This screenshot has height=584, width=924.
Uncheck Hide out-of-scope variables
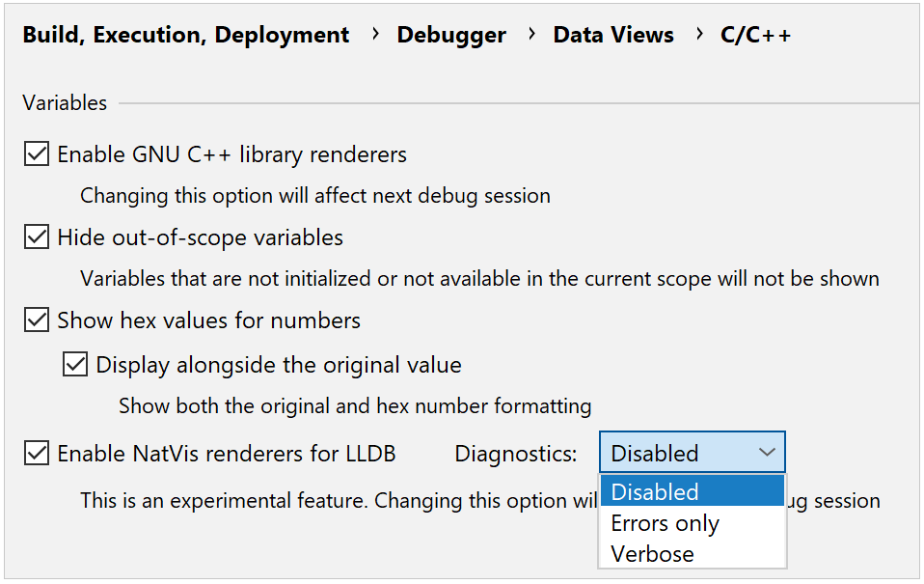(x=37, y=237)
